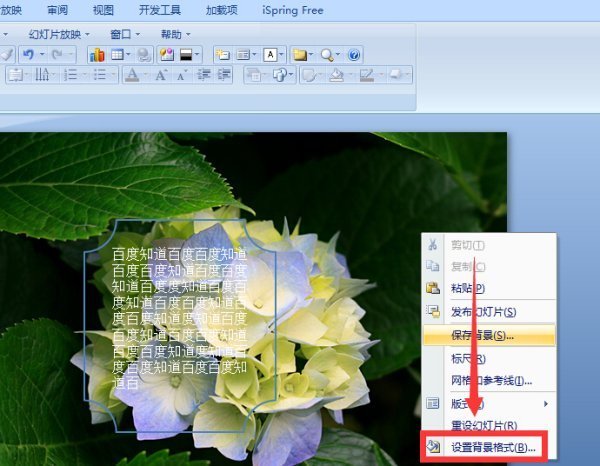This screenshot has width=600, height=466.
Task: Insert a chart with bar-chart icon
Action: (97, 55)
